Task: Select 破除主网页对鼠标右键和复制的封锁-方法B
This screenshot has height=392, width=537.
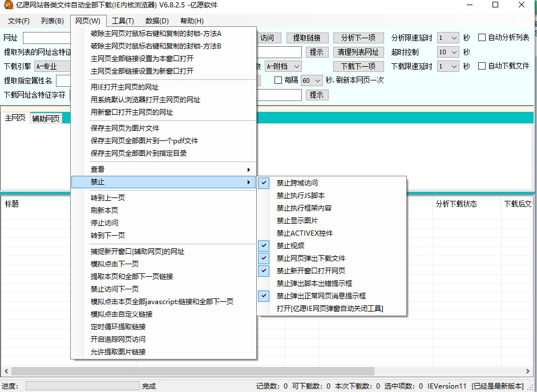Action: click(x=164, y=46)
